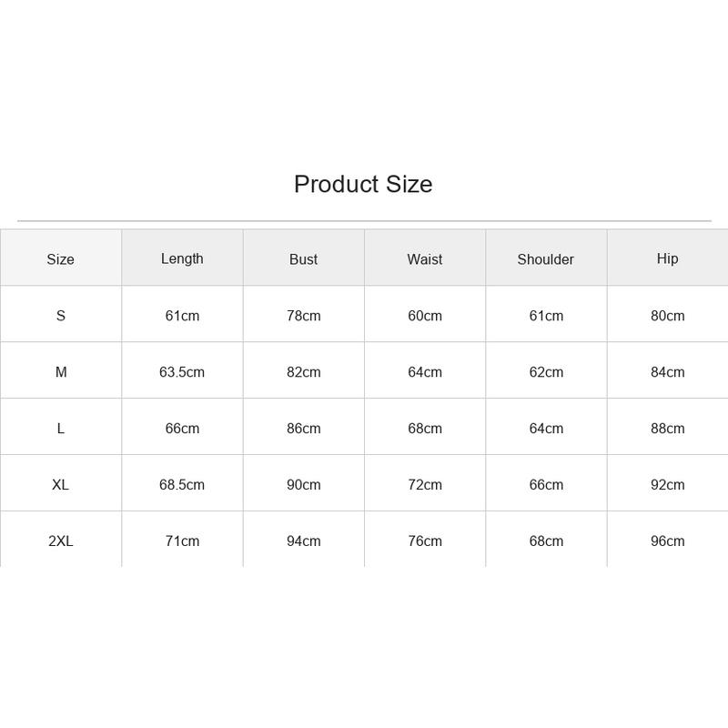Select the S size row label
The width and height of the screenshot is (728, 728).
(60, 316)
